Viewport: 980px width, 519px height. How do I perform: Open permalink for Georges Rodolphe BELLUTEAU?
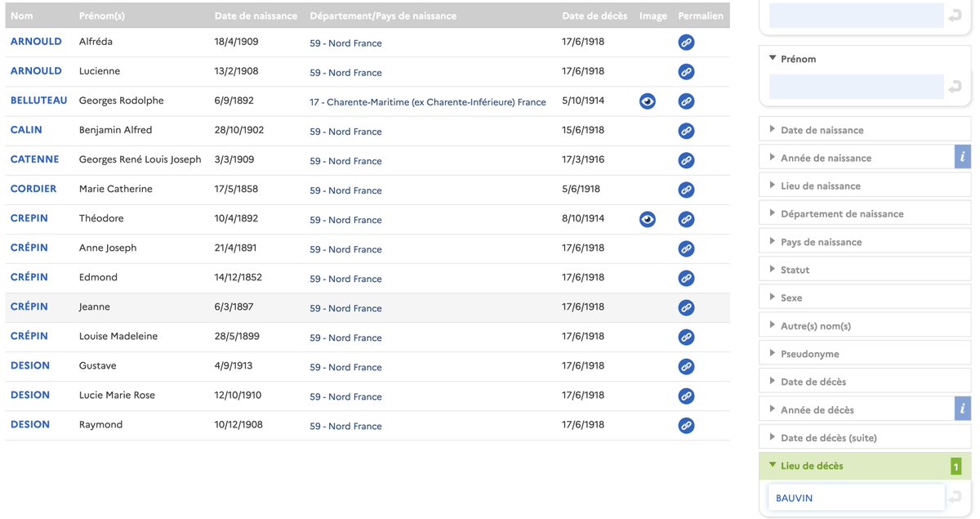click(687, 101)
